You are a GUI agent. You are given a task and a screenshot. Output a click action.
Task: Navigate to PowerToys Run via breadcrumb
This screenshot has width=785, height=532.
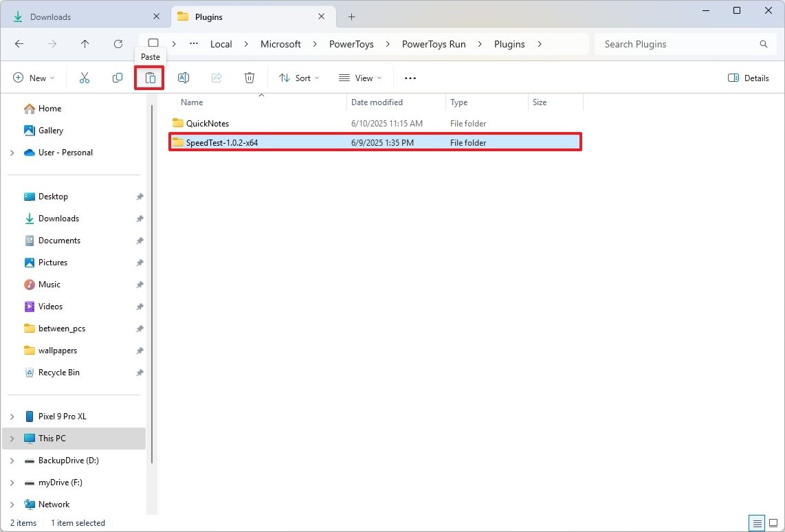point(434,44)
